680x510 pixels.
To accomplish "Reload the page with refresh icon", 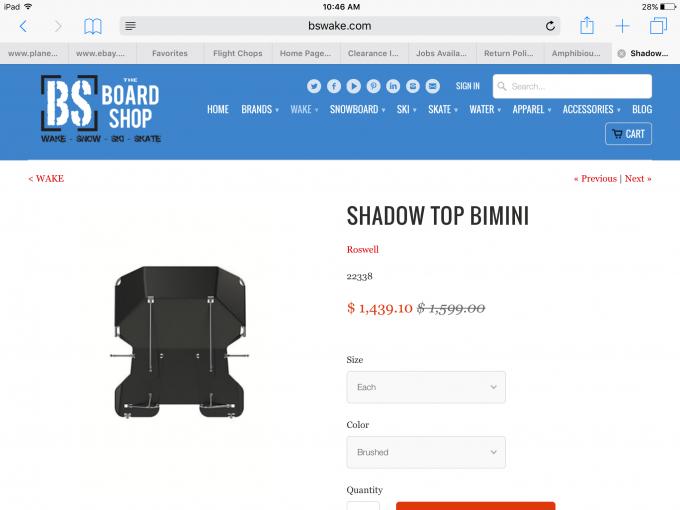I will pos(550,26).
